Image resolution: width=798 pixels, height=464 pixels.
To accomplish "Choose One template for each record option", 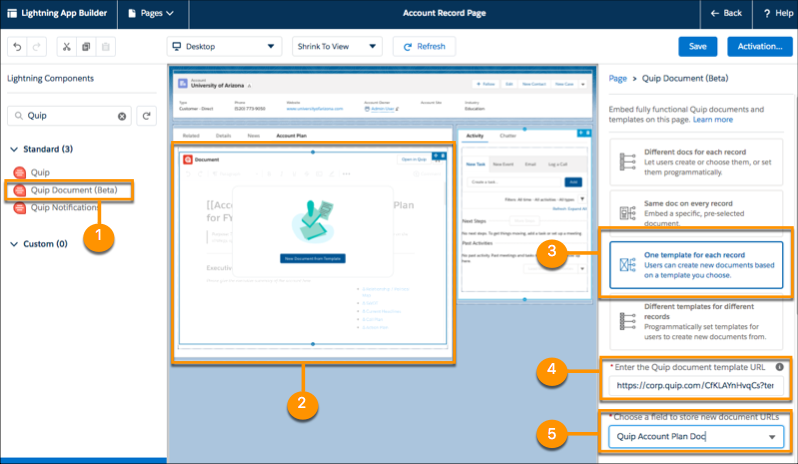I will 699,261.
